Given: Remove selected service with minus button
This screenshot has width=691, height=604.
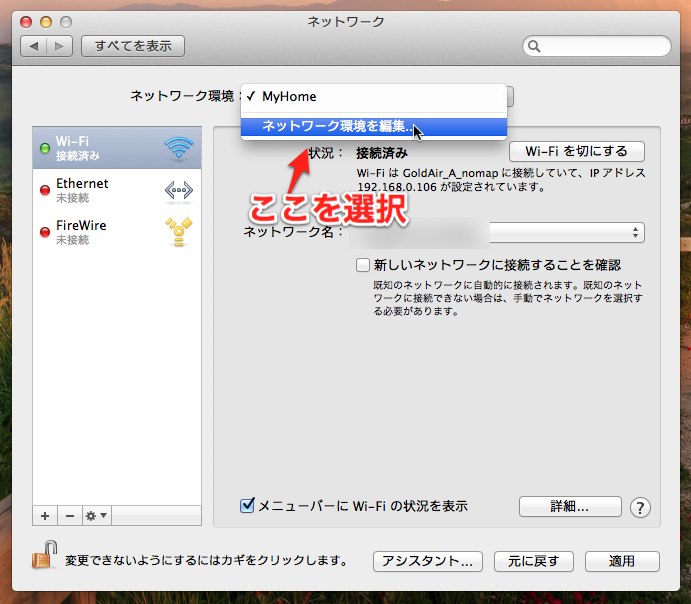Looking at the screenshot, I should click(70, 516).
